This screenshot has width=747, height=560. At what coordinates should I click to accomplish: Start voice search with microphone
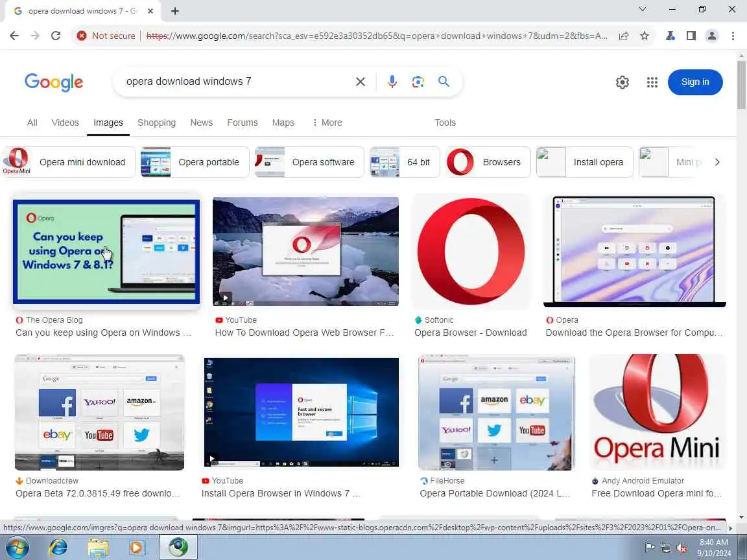point(392,82)
